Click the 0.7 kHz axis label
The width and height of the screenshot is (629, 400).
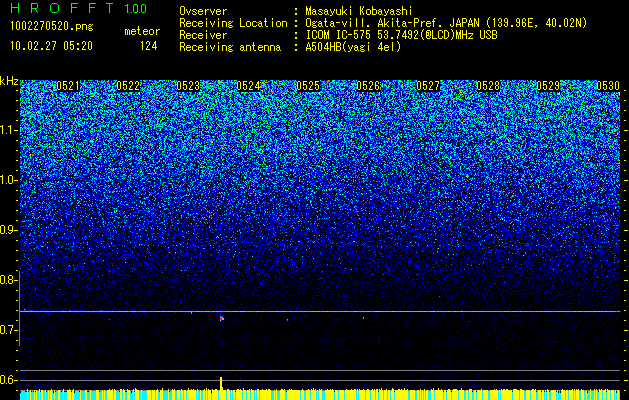pyautogui.click(x=7, y=330)
